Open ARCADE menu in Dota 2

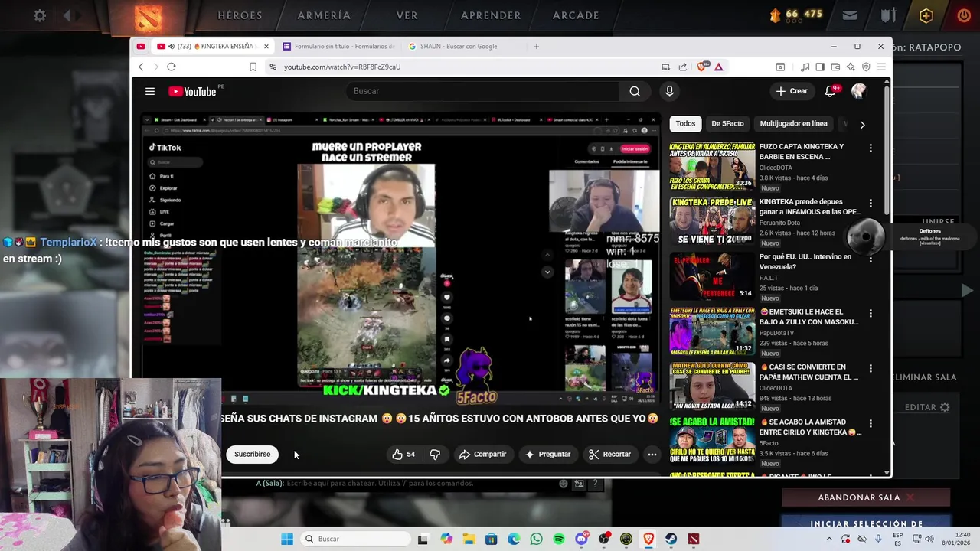[576, 15]
